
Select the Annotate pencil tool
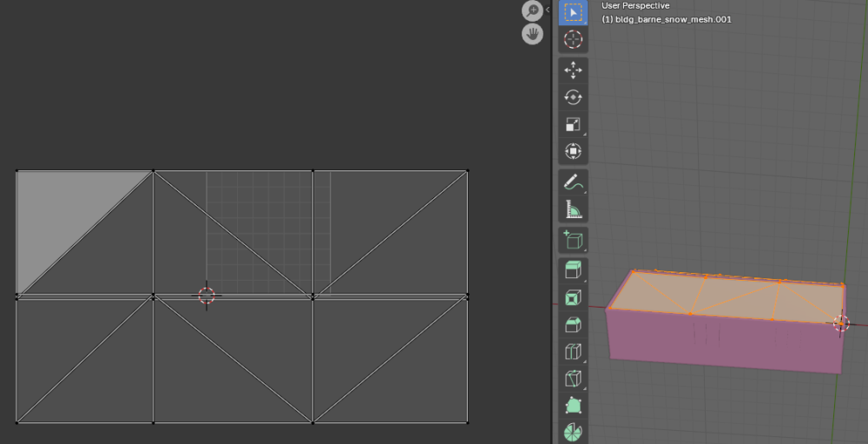click(573, 182)
